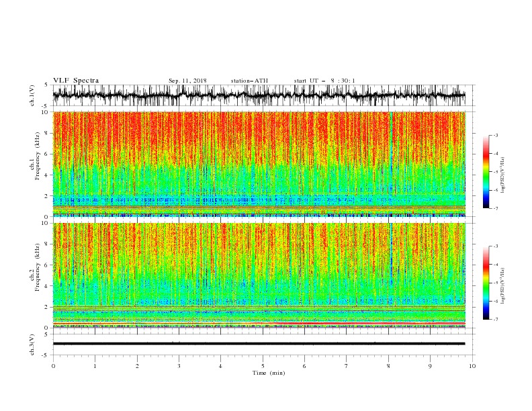Click the "2" tick on the time axis

pyautogui.click(x=137, y=366)
